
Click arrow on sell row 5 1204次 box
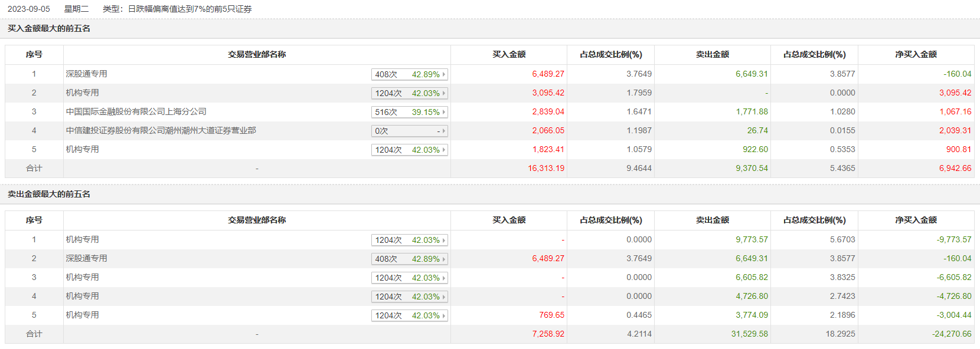coord(444,315)
